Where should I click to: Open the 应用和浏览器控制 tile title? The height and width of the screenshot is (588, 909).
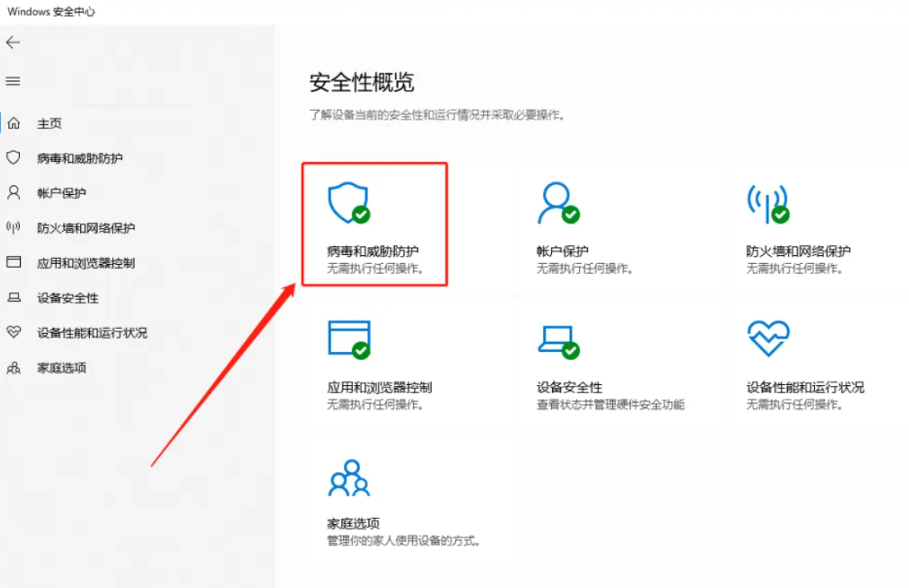[379, 387]
